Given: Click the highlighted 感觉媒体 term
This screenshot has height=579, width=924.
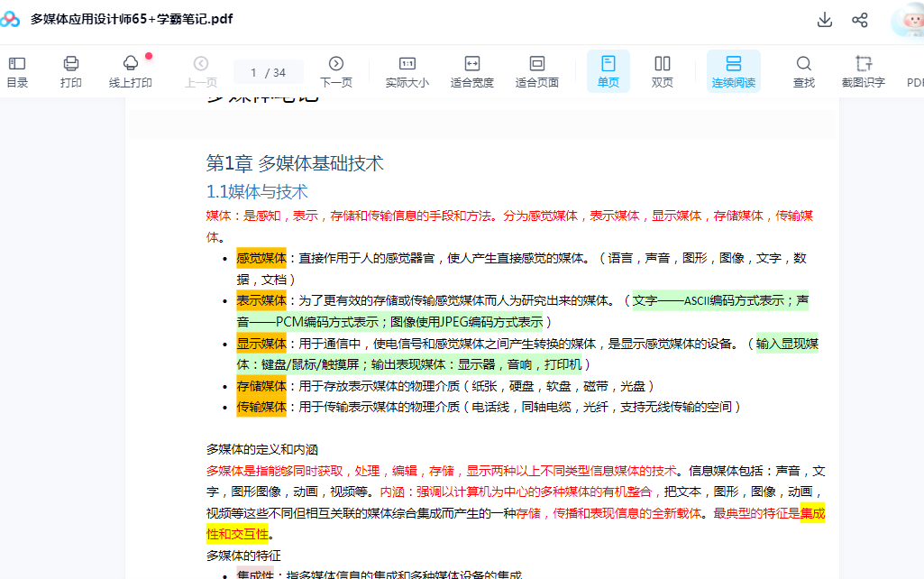Looking at the screenshot, I should (261, 258).
